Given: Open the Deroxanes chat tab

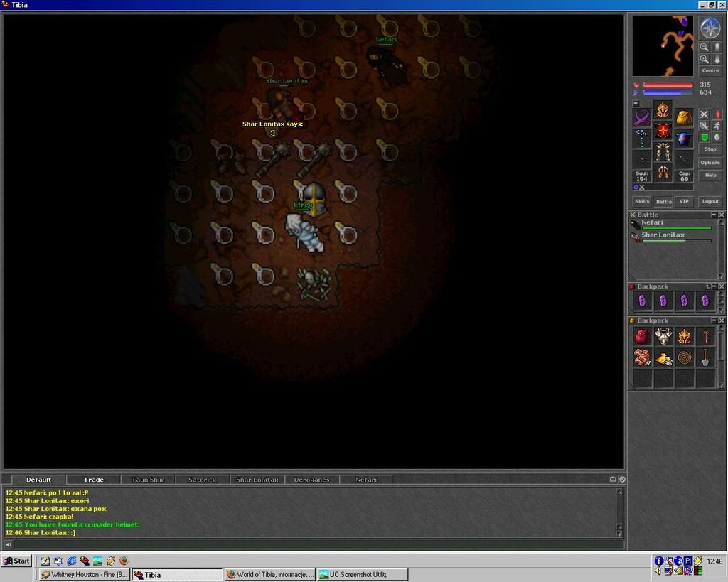Looking at the screenshot, I should 311,480.
